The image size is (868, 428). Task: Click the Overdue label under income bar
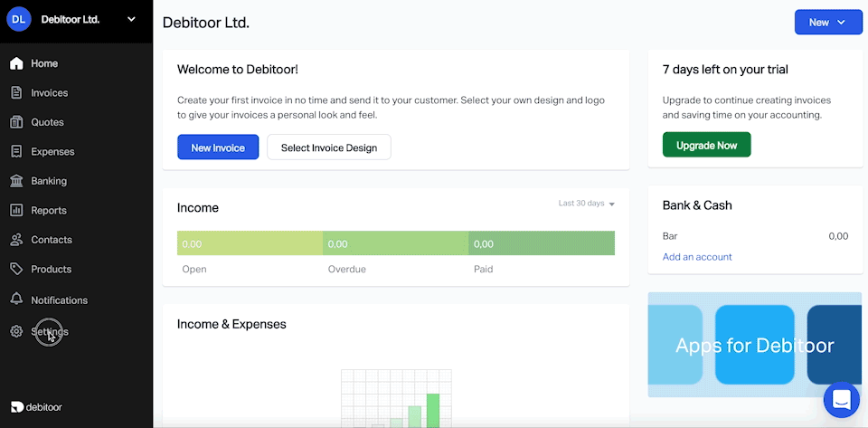pyautogui.click(x=346, y=270)
